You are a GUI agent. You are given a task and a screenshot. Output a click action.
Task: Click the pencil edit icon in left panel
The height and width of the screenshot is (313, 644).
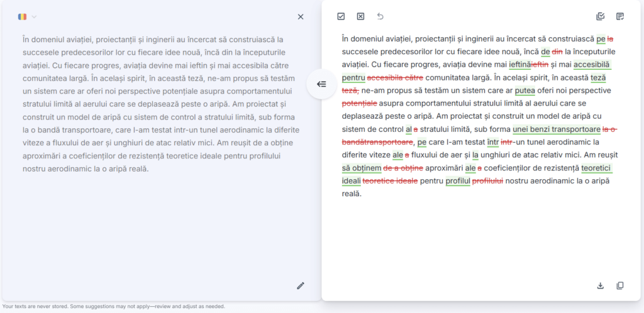tap(301, 286)
